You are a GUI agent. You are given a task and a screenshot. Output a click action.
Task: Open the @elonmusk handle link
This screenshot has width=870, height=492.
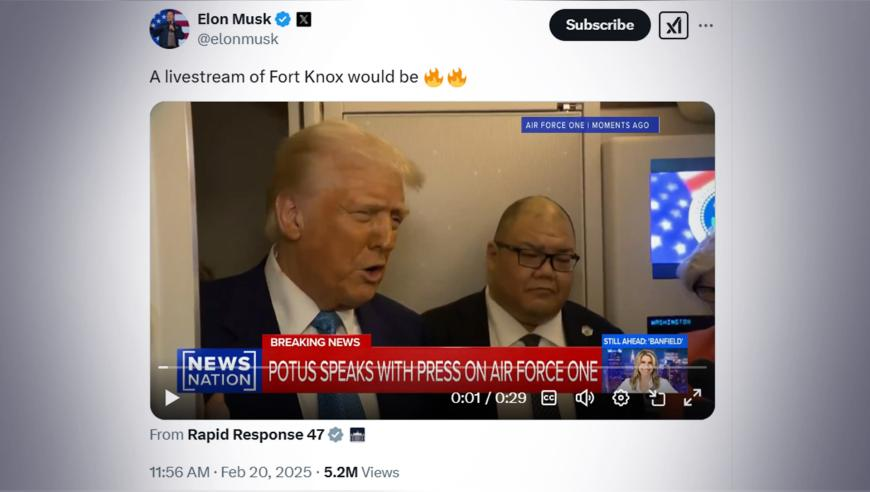[238, 39]
